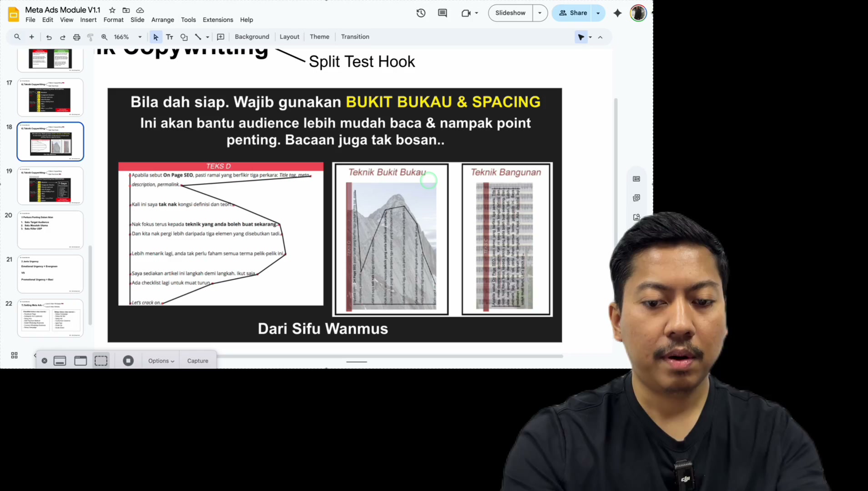868x491 pixels.
Task: Undo the last action
Action: pyautogui.click(x=49, y=37)
